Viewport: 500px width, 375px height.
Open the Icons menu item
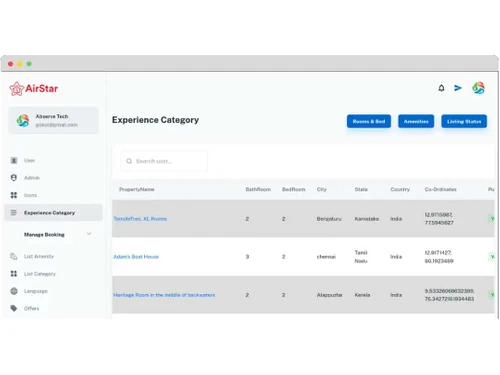click(30, 195)
